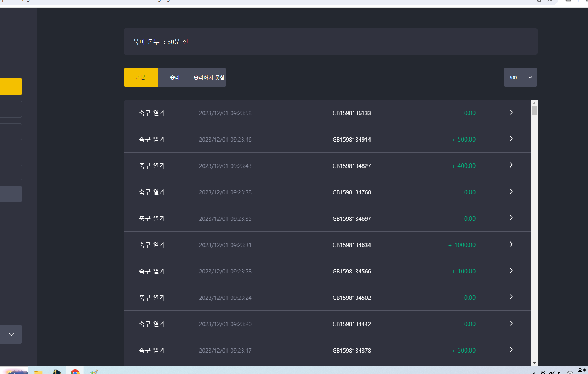Click 축구 열기 label in row GB1598134378
The image size is (588, 374).
(152, 350)
